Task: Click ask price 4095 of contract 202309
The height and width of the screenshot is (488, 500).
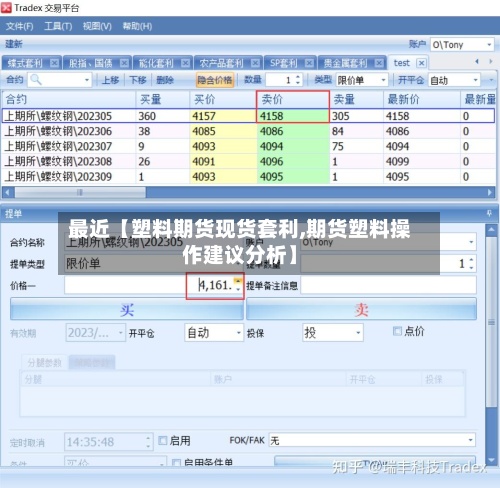Action: coord(293,176)
